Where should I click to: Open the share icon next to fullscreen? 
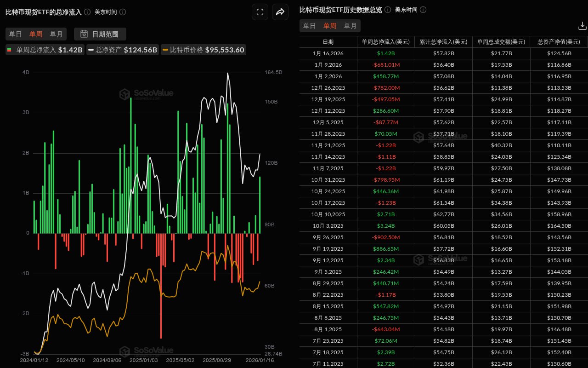tap(280, 12)
